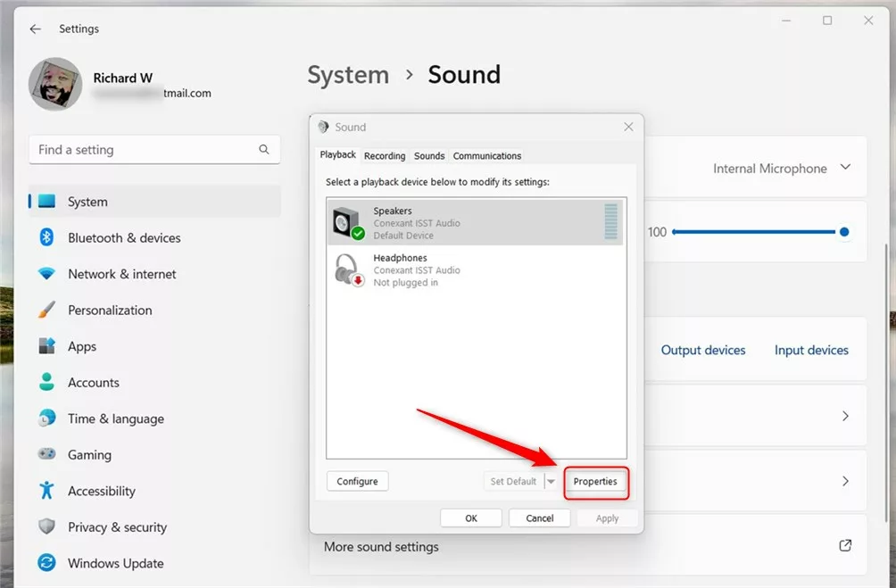Click the Properties button
The image size is (896, 588).
click(595, 482)
